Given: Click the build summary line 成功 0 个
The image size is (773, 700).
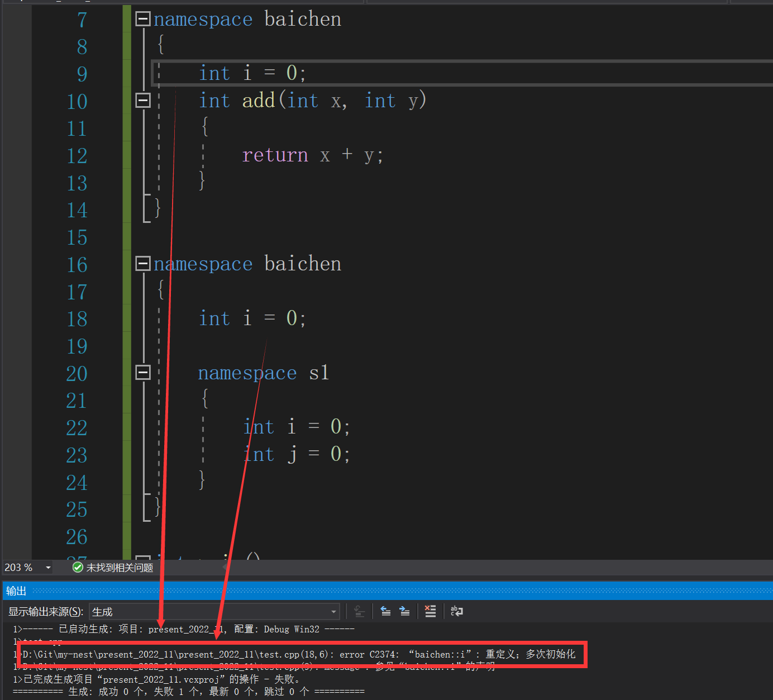Looking at the screenshot, I should [x=189, y=692].
